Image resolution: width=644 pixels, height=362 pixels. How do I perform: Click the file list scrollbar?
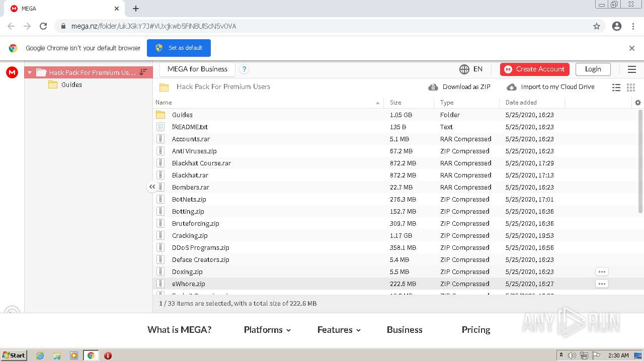[x=640, y=161]
